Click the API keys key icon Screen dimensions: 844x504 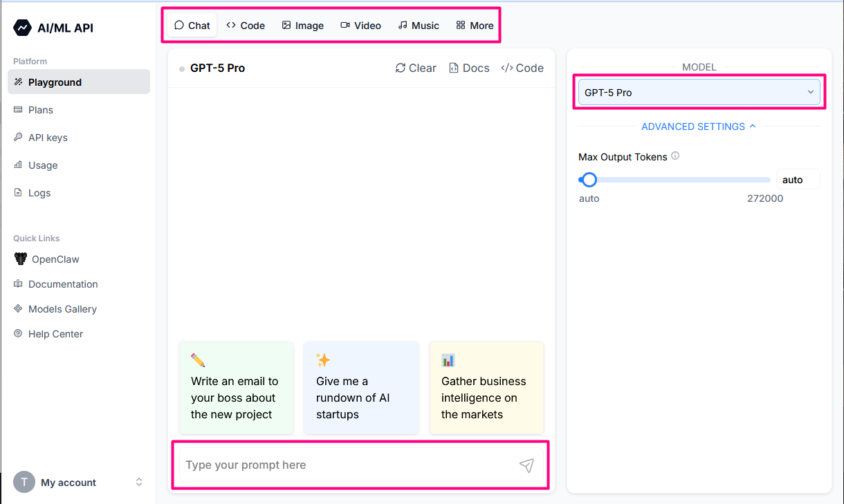click(x=19, y=138)
